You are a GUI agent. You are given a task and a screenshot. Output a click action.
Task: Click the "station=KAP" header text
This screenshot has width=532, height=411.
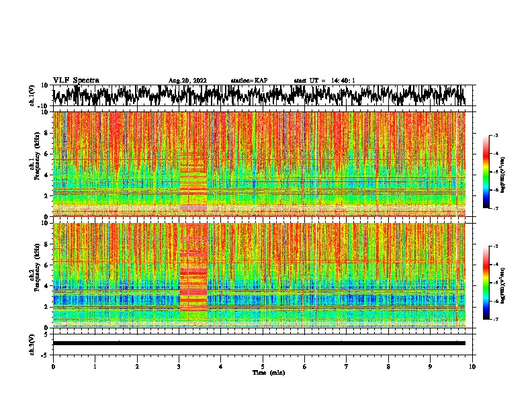(249, 81)
